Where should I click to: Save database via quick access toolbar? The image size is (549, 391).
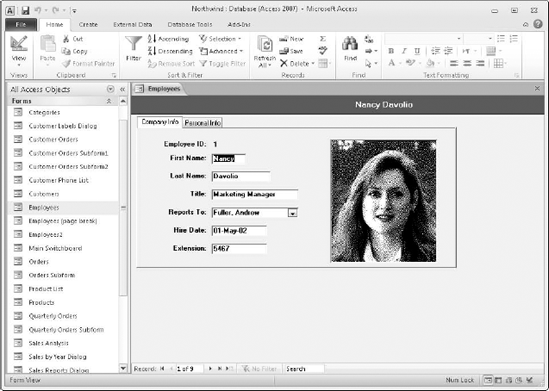pos(25,11)
